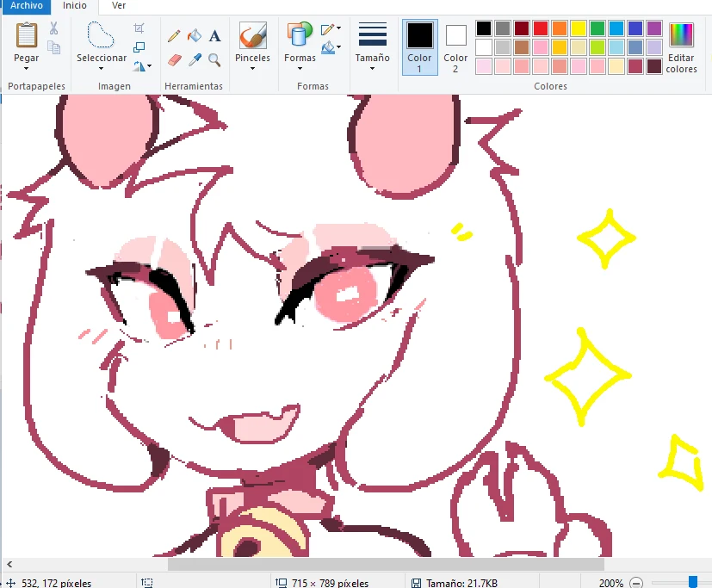Click the Resize image icon

139,47
